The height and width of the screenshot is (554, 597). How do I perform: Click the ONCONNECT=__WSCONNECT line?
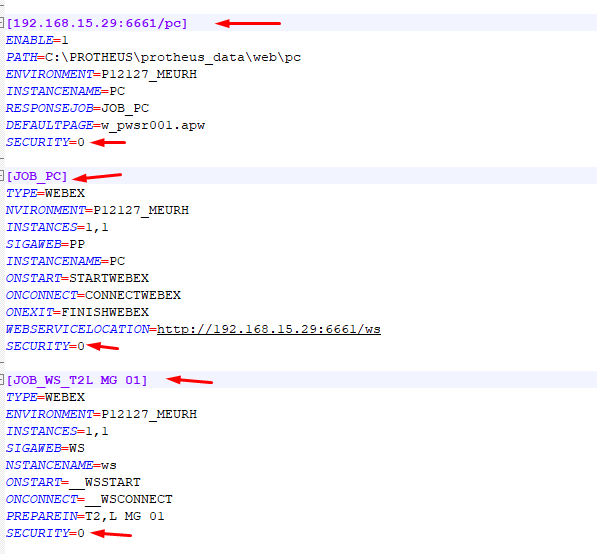point(89,500)
